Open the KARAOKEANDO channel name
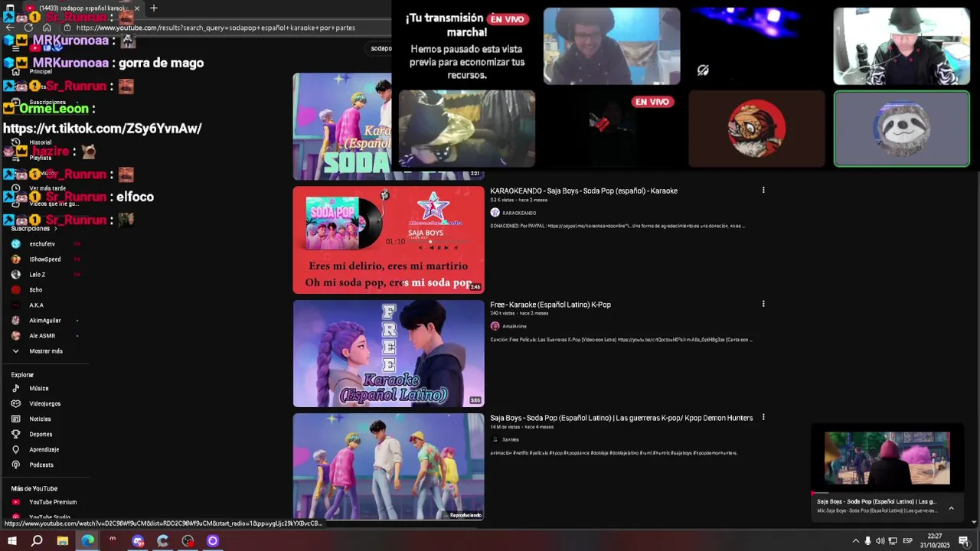The width and height of the screenshot is (980, 551). [519, 213]
